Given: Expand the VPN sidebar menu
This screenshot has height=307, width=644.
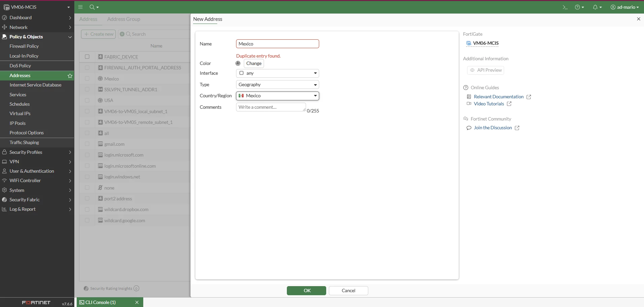Looking at the screenshot, I should [37, 162].
